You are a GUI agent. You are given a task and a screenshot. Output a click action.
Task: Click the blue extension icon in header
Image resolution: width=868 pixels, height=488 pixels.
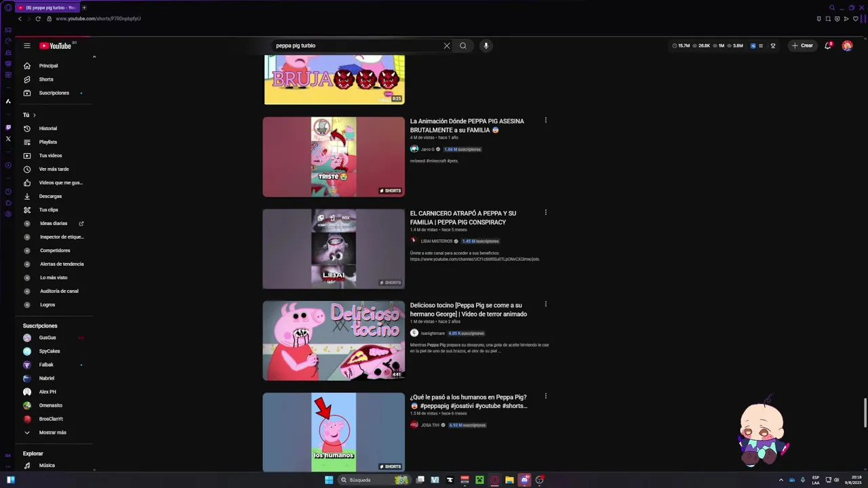point(753,45)
